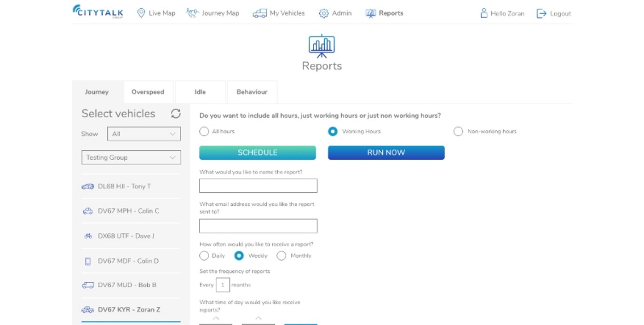Click the Reports presentation icon in navbar
The height and width of the screenshot is (325, 644).
[x=371, y=13]
